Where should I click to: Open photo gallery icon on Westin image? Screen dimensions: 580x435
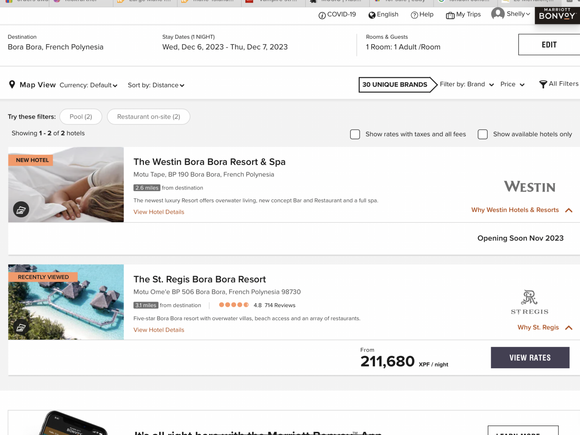click(21, 209)
